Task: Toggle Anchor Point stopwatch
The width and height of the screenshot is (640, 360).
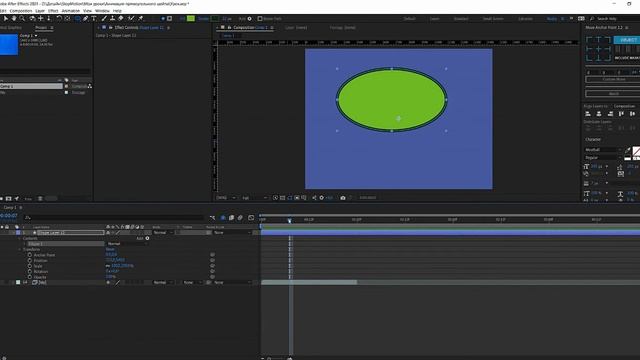Action: point(30,255)
